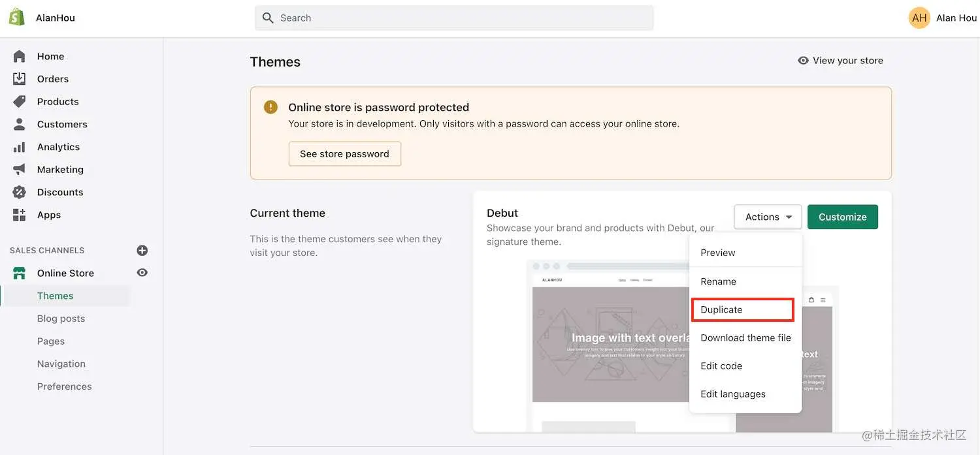The height and width of the screenshot is (455, 980).
Task: Open View your store link
Action: coord(841,59)
